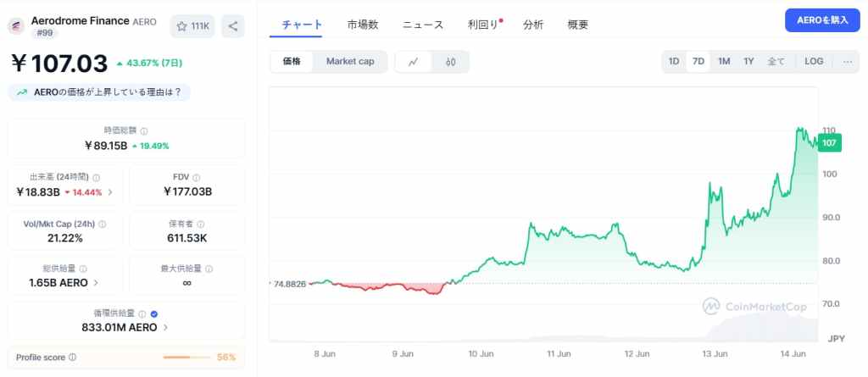The image size is (868, 377).
Task: Open the three-dots chart options menu
Action: point(848,62)
